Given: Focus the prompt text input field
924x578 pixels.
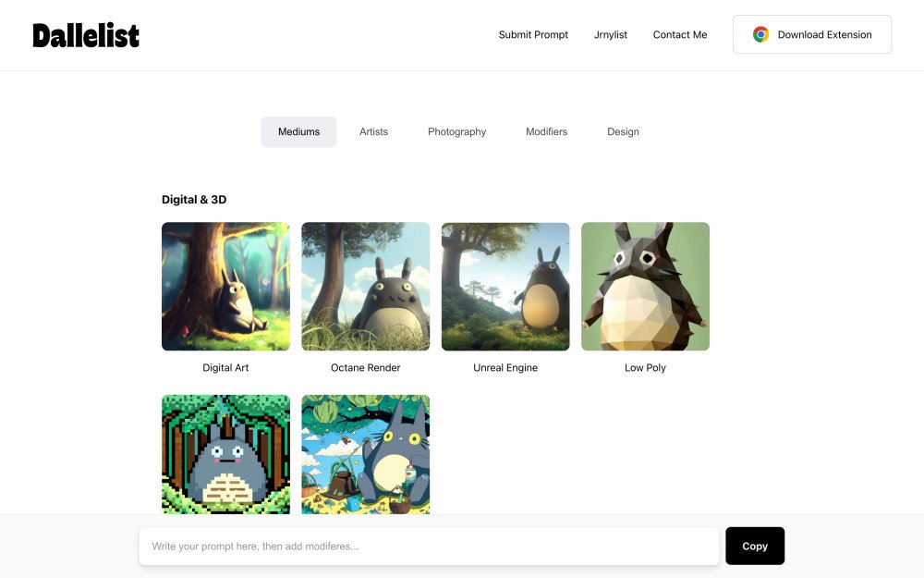Looking at the screenshot, I should (429, 547).
